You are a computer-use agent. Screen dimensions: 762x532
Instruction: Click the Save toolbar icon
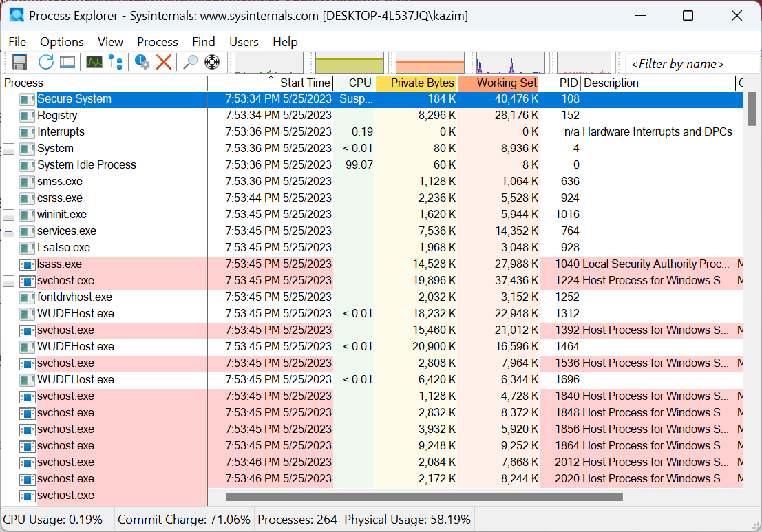(19, 62)
